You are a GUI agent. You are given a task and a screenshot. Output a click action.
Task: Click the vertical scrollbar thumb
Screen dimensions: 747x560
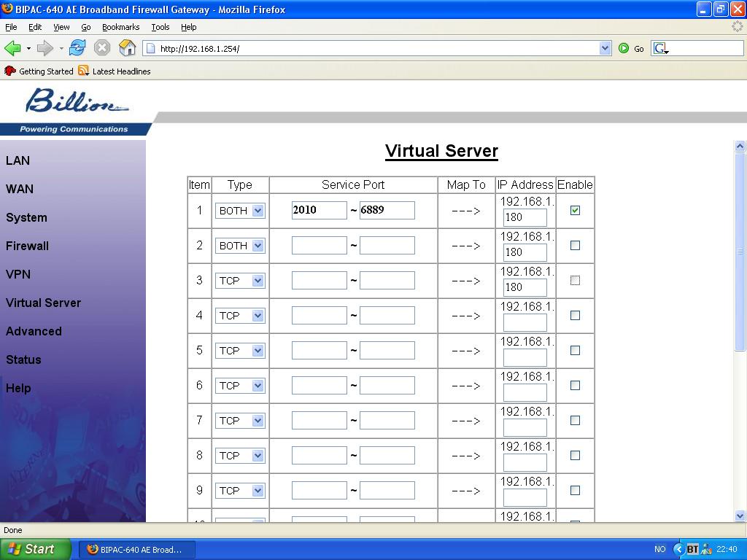(740, 252)
